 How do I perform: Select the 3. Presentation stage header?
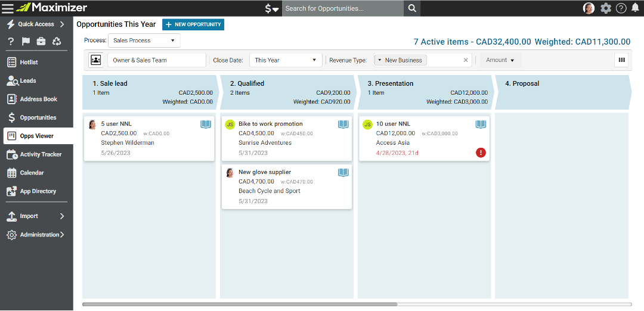(425, 92)
